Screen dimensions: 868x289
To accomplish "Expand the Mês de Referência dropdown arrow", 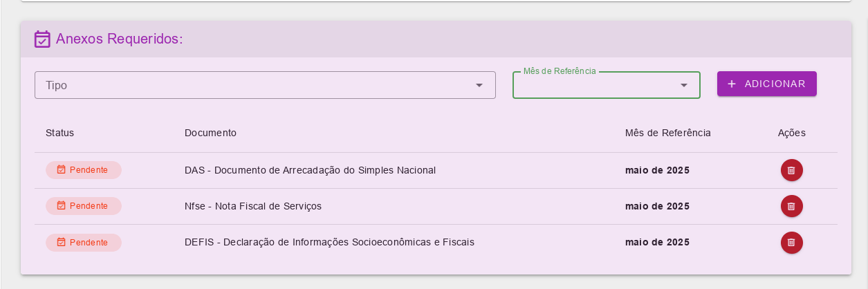I will click(684, 85).
